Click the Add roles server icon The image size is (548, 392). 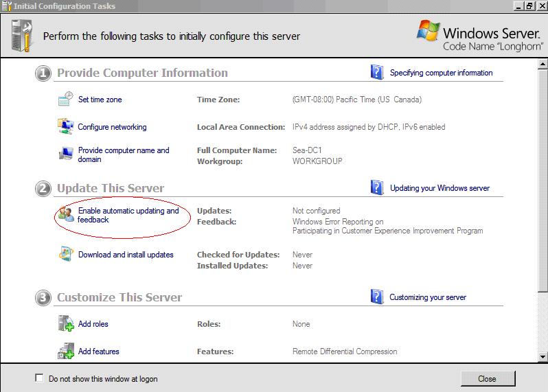click(x=65, y=324)
